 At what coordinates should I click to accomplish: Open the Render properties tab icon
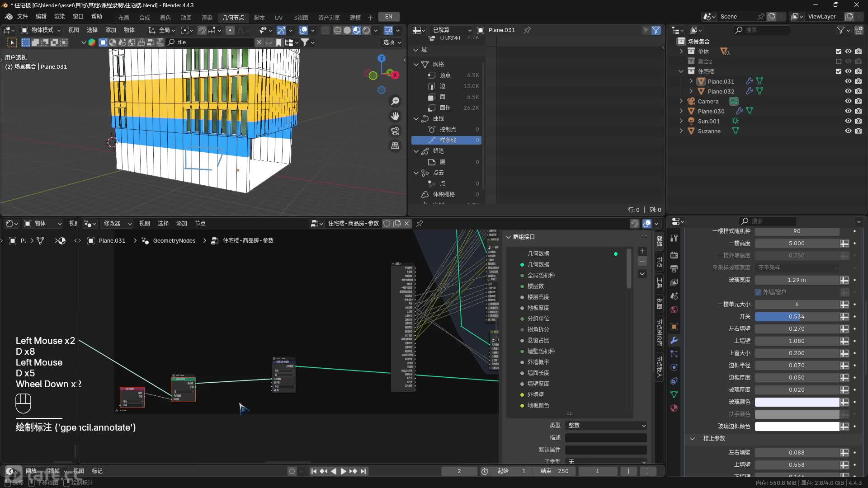point(674,255)
